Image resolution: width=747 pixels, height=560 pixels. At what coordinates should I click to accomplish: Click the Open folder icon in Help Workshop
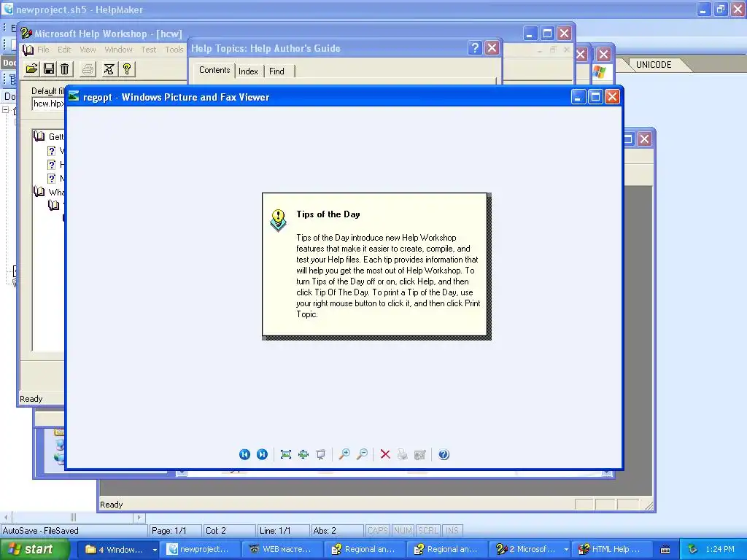[31, 69]
